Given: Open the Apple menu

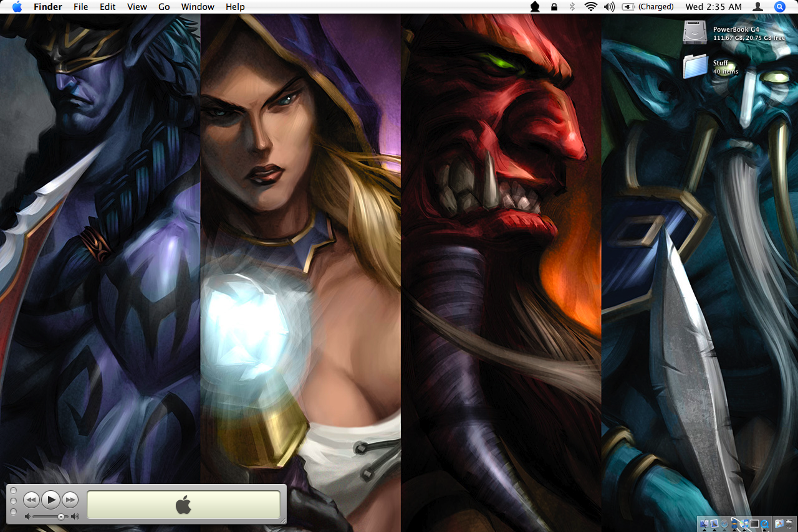Looking at the screenshot, I should click(x=17, y=7).
